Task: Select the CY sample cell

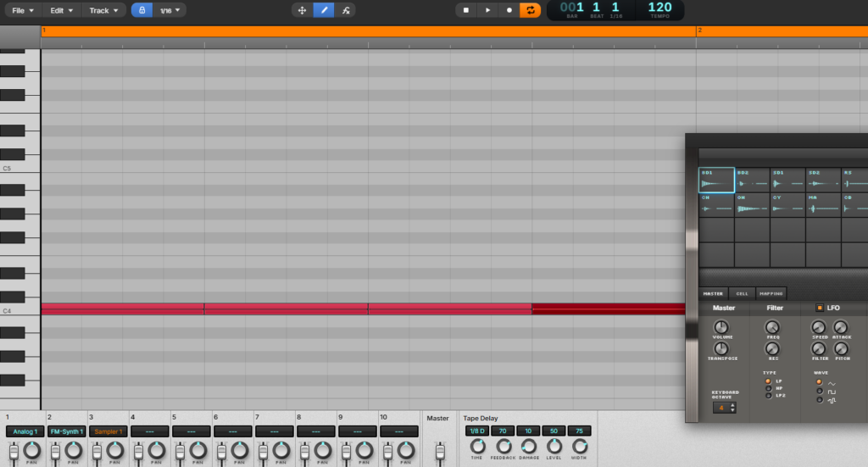Action: (787, 204)
